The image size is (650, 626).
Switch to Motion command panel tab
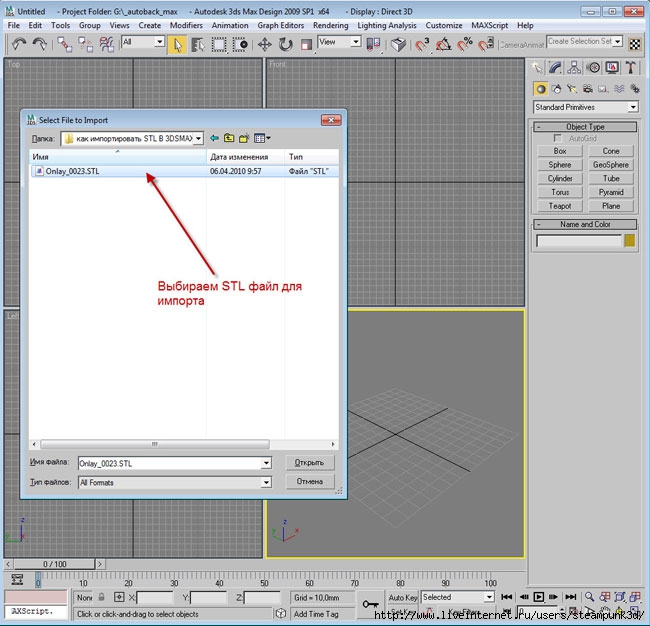(x=594, y=67)
